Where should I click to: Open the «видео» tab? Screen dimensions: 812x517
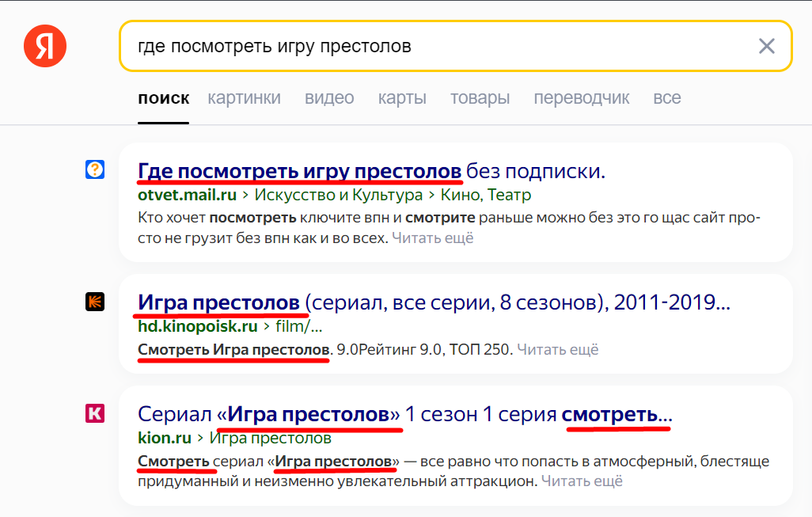329,98
